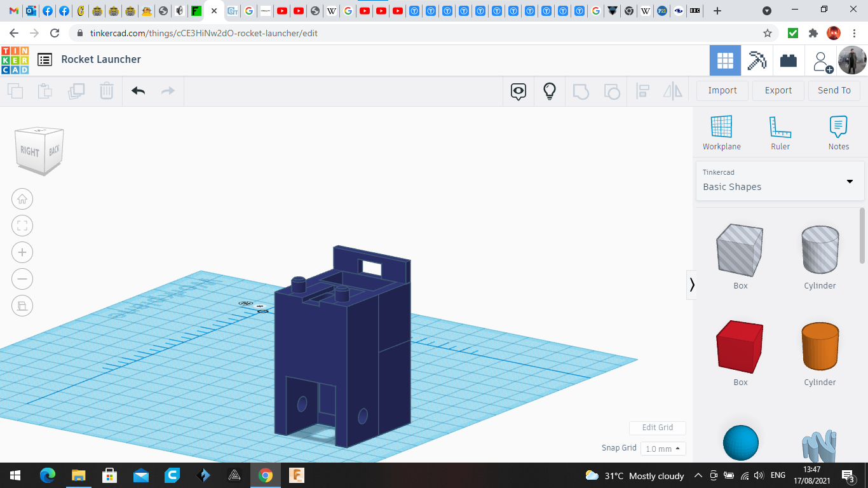This screenshot has width=868, height=488.
Task: Click the undo arrow in toolbar
Action: coord(139,91)
